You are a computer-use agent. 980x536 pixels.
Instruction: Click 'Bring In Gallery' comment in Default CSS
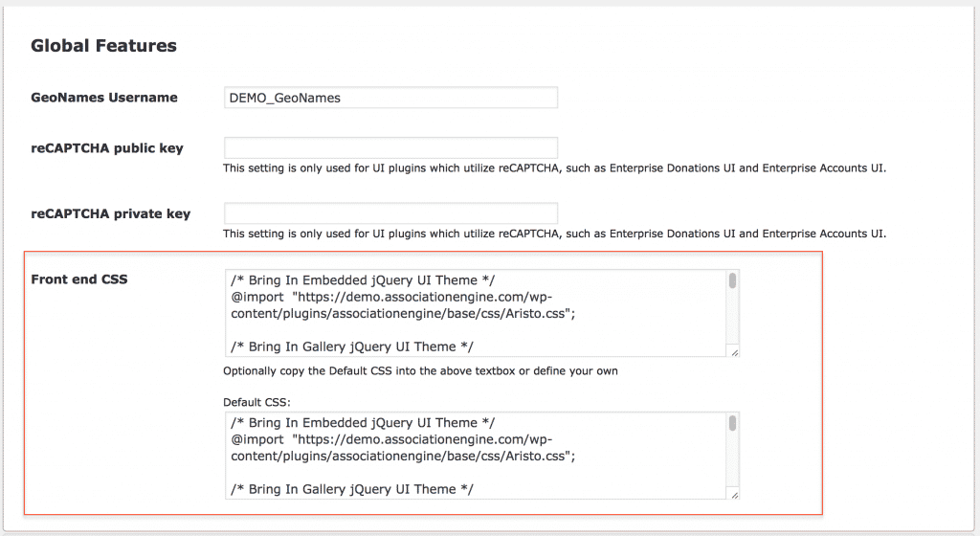pos(352,489)
